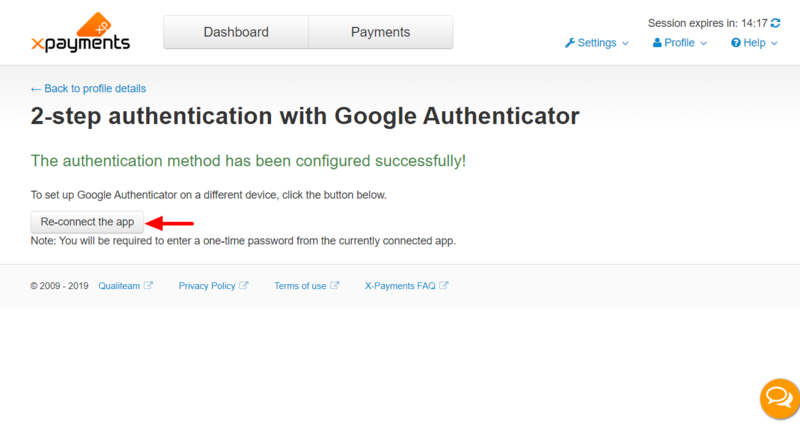The image size is (800, 429).
Task: Click the 2-step authentication page heading
Action: [x=305, y=116]
